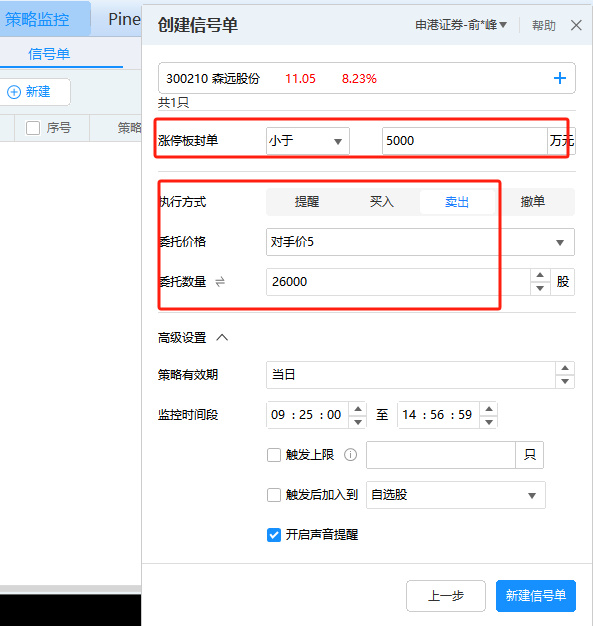
Task: Click the swap arrows icon beside 委托数量
Action: [220, 282]
